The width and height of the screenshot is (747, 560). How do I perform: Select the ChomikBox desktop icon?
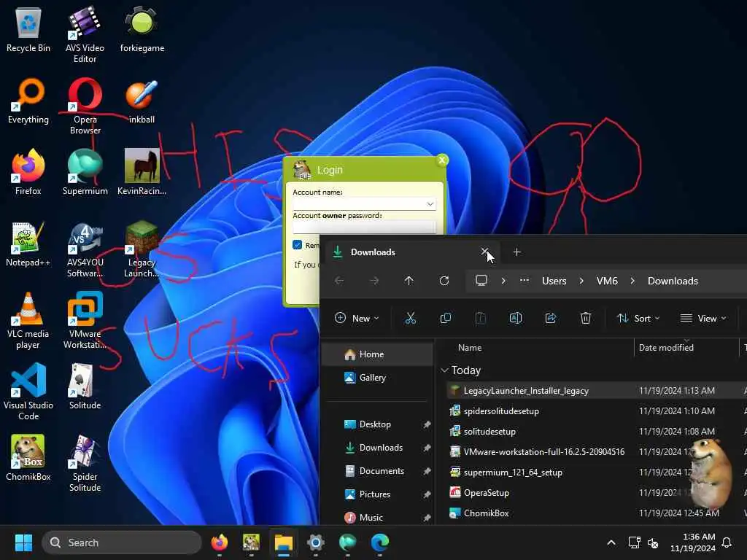(x=28, y=458)
